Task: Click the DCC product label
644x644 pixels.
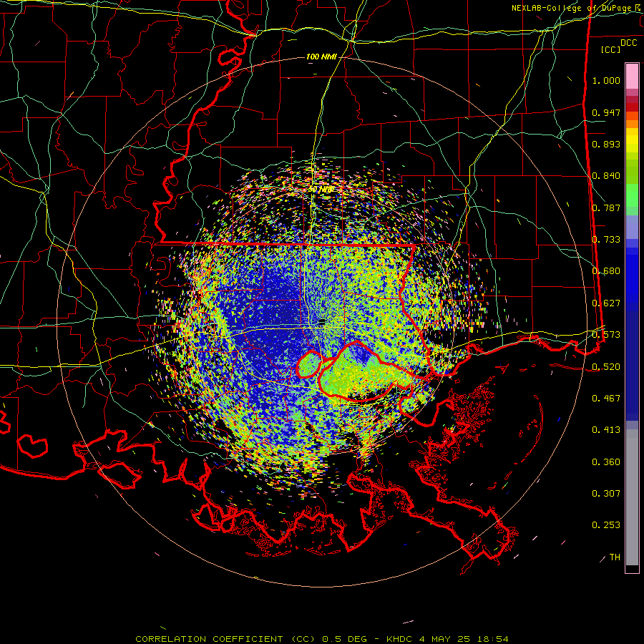Action: click(x=628, y=43)
